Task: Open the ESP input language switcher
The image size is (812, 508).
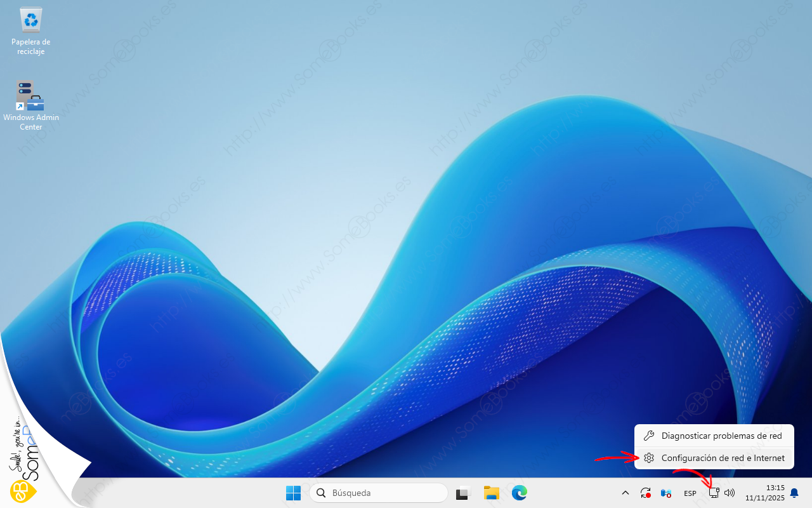Action: click(690, 493)
